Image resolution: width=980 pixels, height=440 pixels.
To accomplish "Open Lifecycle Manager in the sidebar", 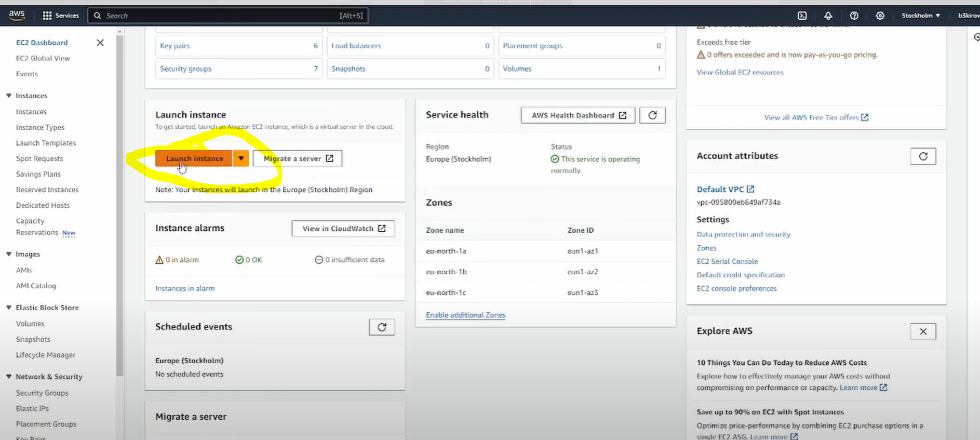I will coord(46,355).
